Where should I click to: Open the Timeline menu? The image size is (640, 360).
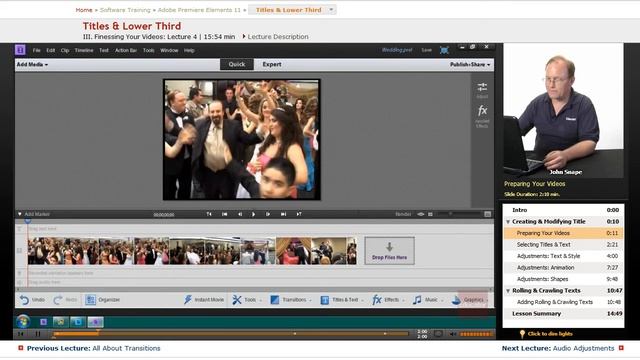[x=84, y=50]
